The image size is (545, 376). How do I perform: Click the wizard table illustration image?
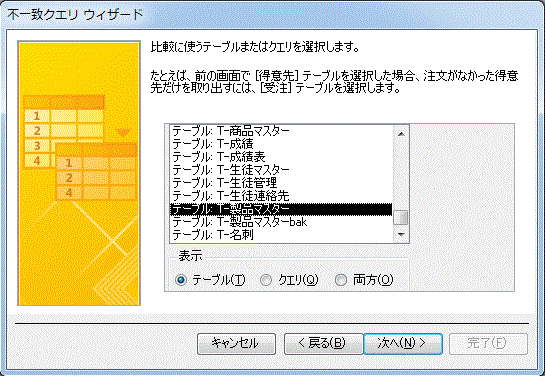coord(79,173)
